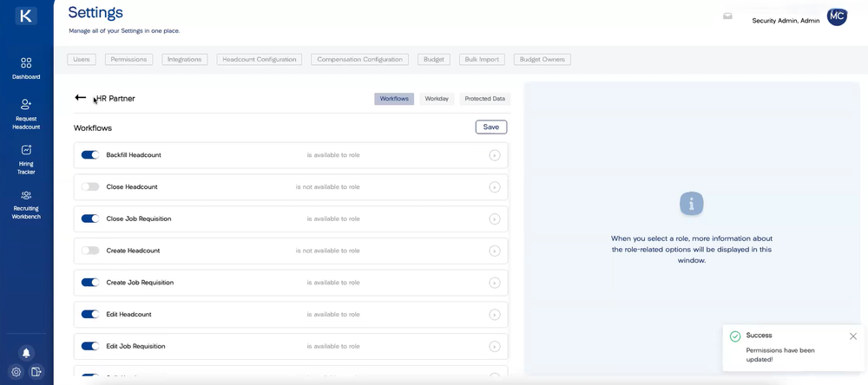
Task: Open the Dashboard sidebar icon
Action: tap(26, 68)
